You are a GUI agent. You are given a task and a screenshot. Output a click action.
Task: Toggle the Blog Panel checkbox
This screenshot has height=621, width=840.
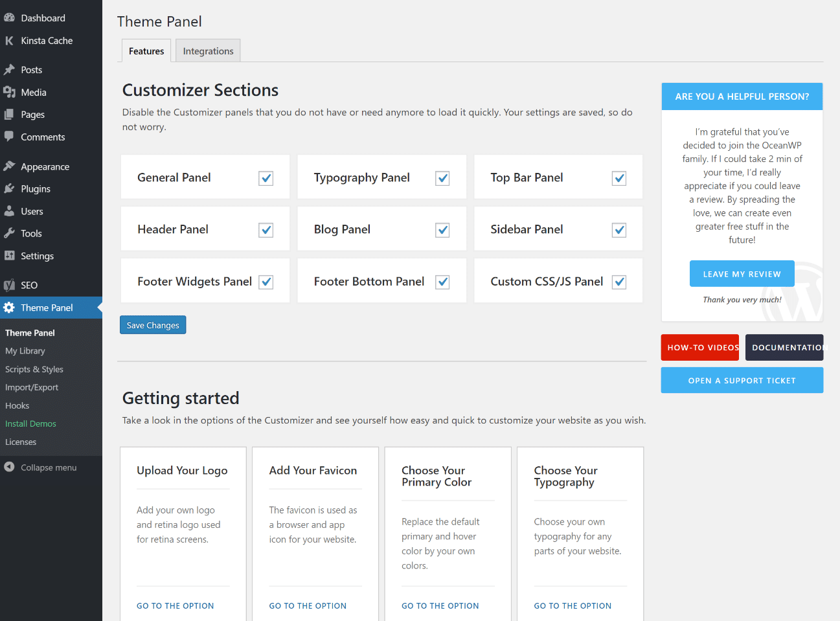tap(442, 230)
